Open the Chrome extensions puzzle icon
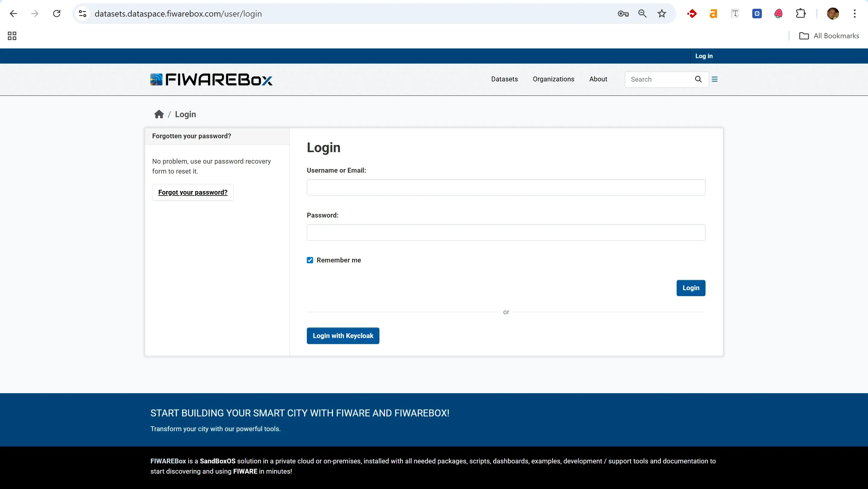The image size is (868, 489). pos(800,14)
